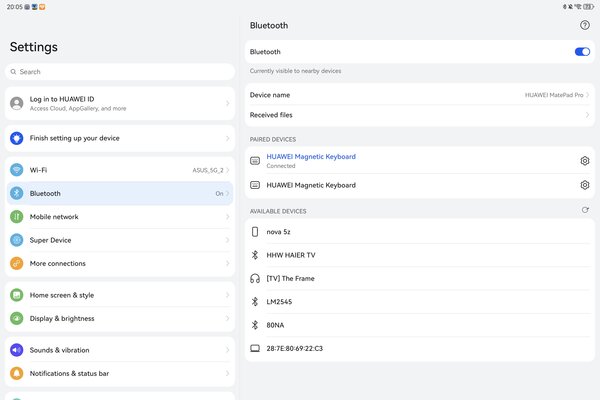The width and height of the screenshot is (600, 400).
Task: Select Bluetooth in settings sidebar
Action: pos(120,193)
